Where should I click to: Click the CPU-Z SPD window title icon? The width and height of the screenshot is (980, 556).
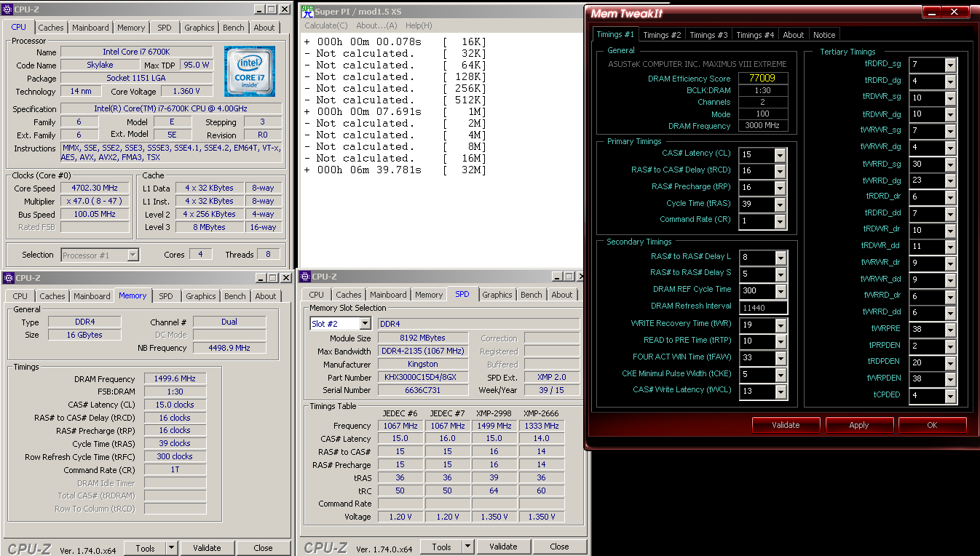pos(305,277)
